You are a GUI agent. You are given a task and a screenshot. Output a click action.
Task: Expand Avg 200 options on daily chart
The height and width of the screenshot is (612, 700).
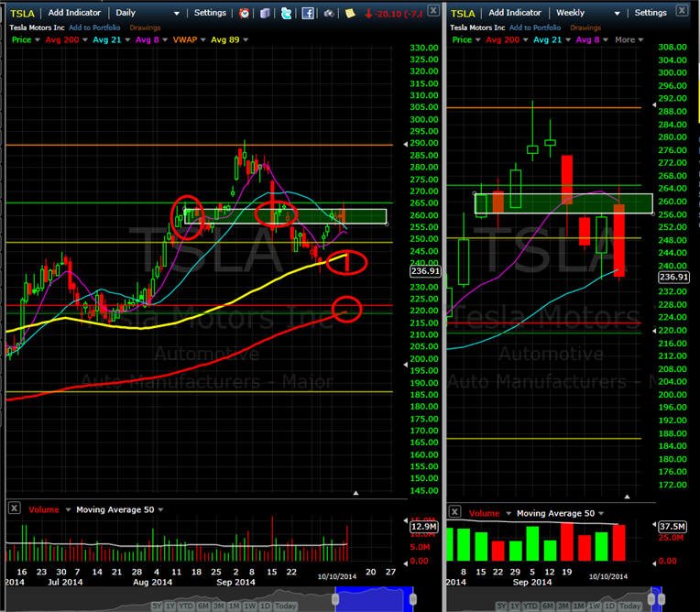(85, 39)
